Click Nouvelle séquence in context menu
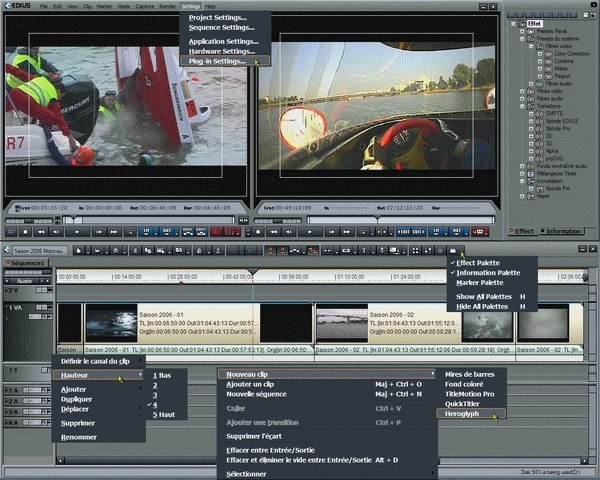Viewport: 600px width, 480px height. pos(256,394)
